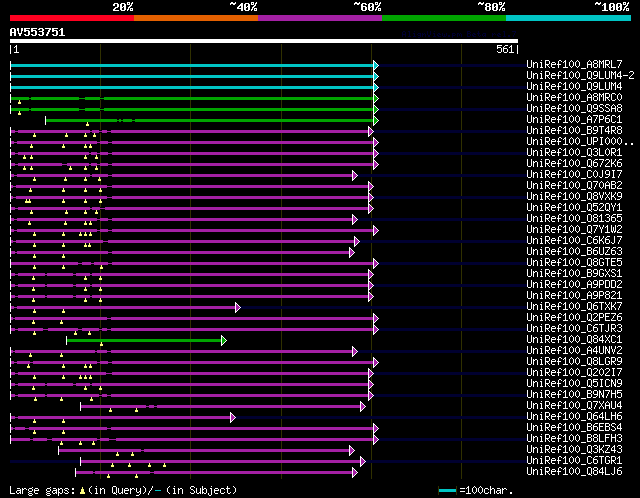Click the purple ~60% identity legend segment
This screenshot has height=498, width=640.
point(320,18)
